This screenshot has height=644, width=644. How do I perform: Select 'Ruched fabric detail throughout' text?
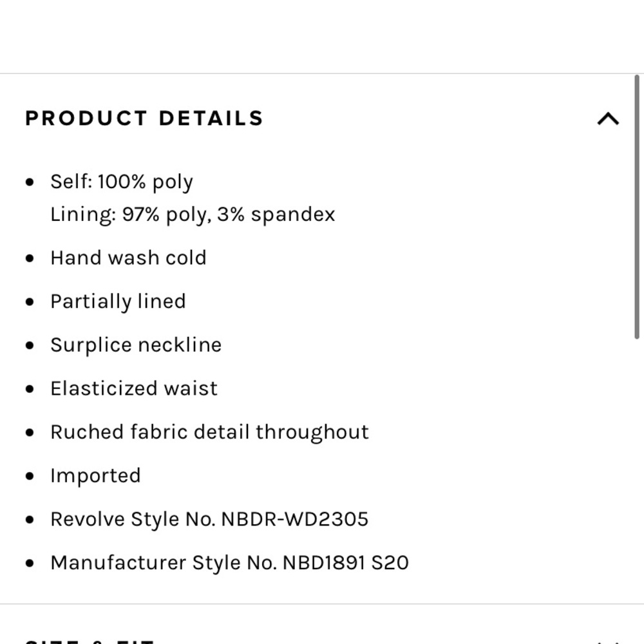pyautogui.click(x=209, y=432)
